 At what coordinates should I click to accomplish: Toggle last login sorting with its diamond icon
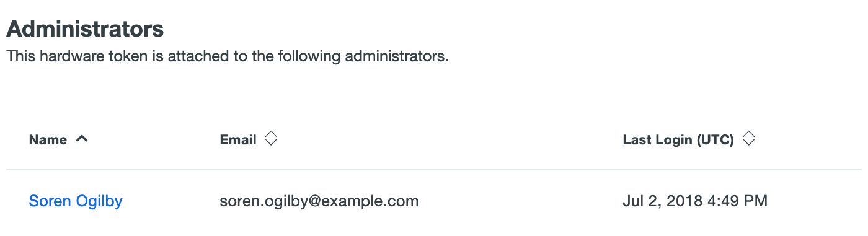(748, 139)
